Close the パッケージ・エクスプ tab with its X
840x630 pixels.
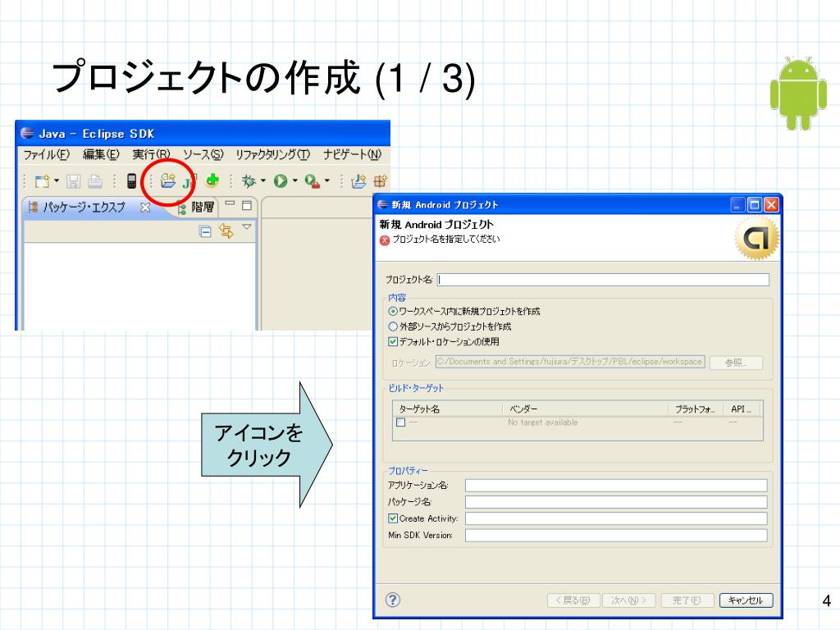point(145,207)
